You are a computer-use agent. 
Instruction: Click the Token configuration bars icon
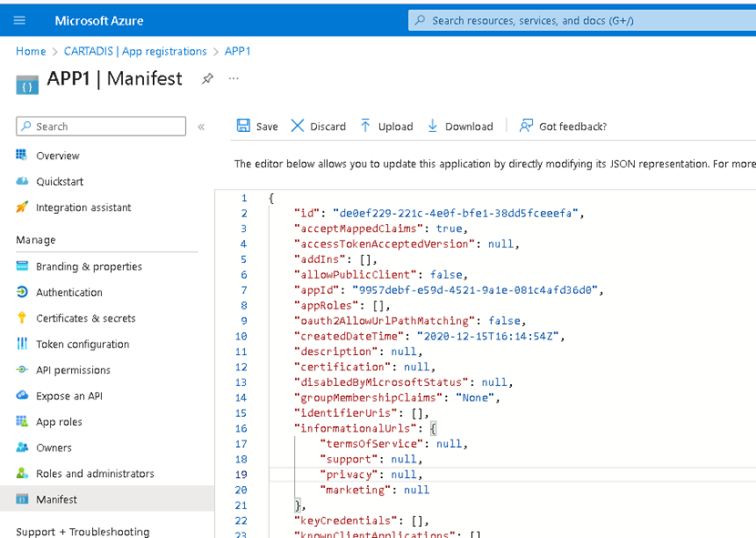tap(22, 344)
